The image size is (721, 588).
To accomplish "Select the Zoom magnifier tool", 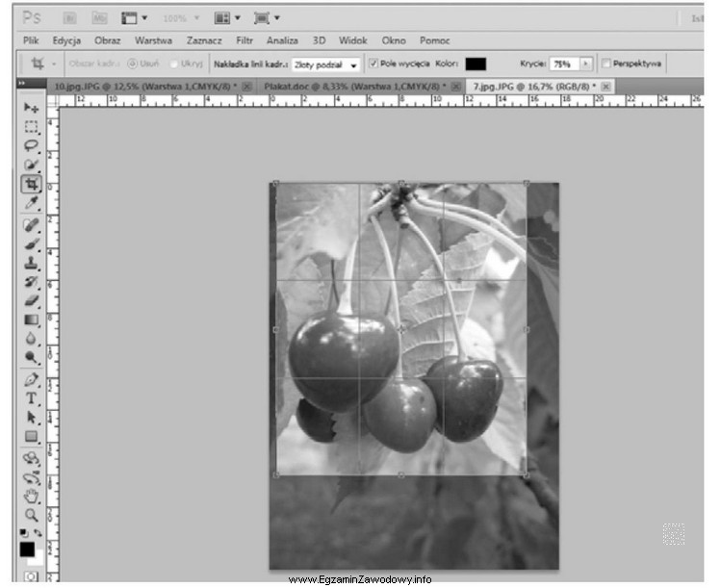I will tap(31, 515).
